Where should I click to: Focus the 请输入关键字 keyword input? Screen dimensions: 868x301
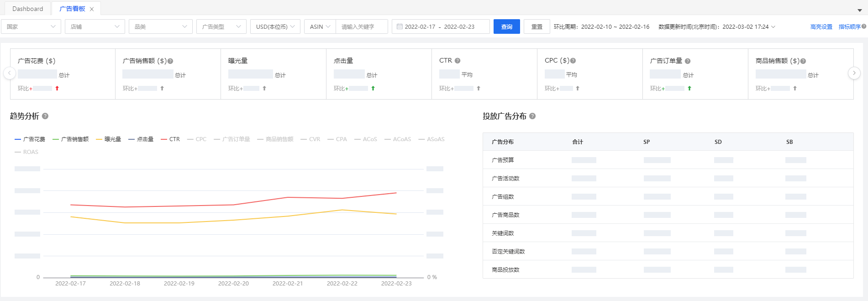pyautogui.click(x=362, y=26)
